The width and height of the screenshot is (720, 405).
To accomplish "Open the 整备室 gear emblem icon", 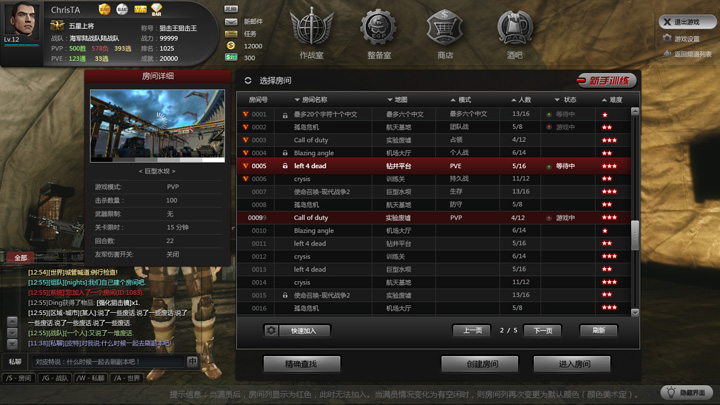I will pyautogui.click(x=378, y=27).
